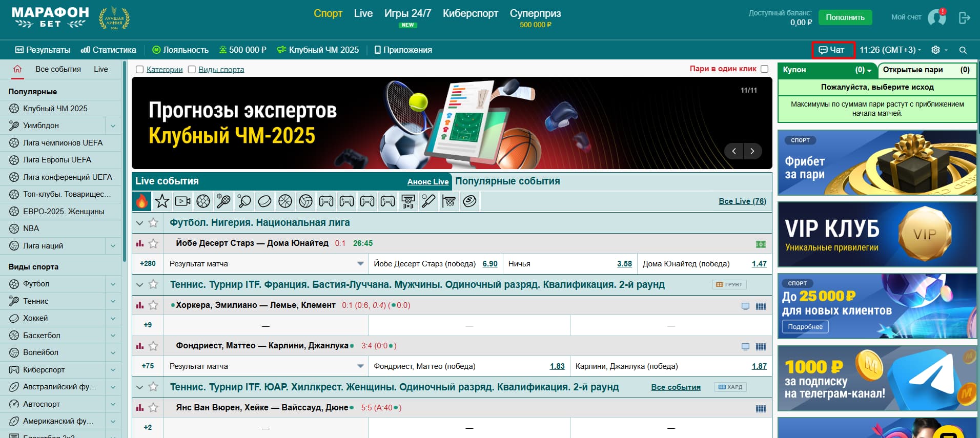Filter live events by the football icon
The width and height of the screenshot is (980, 438).
(203, 201)
